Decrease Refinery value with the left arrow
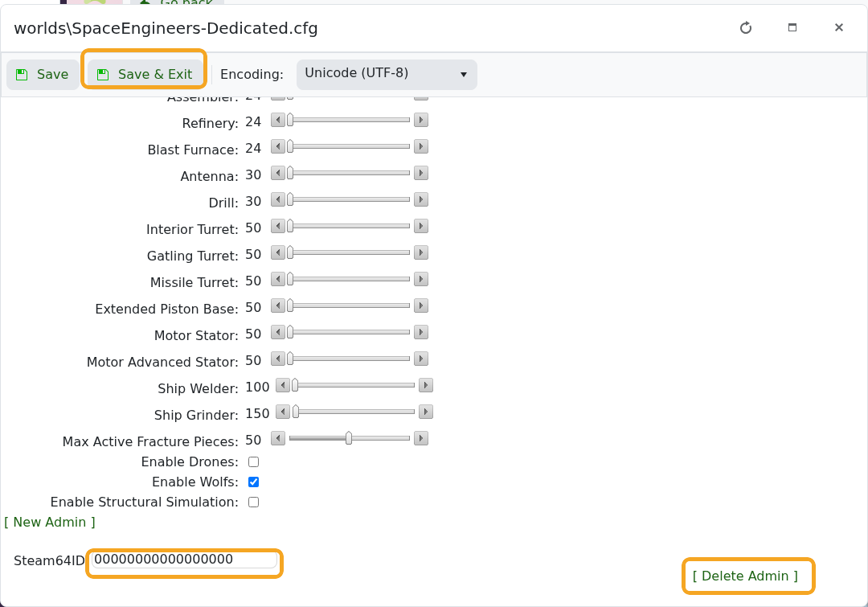 (278, 120)
